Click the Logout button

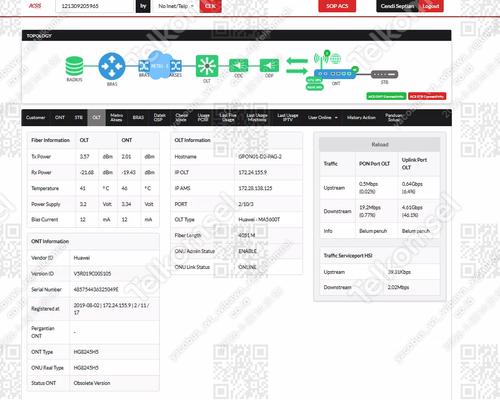(x=431, y=6)
